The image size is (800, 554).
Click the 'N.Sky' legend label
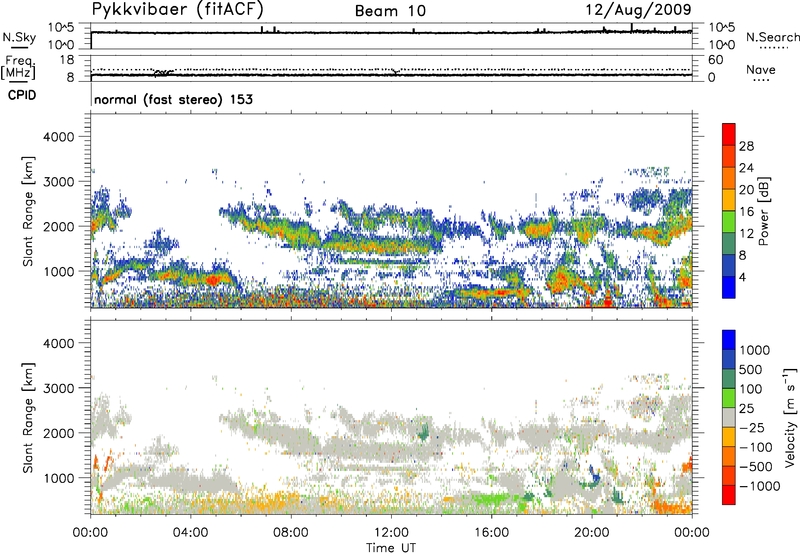coord(19,37)
